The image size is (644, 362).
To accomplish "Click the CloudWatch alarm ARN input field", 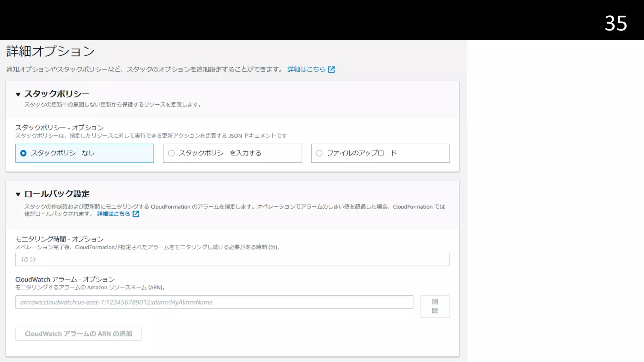I will [214, 302].
